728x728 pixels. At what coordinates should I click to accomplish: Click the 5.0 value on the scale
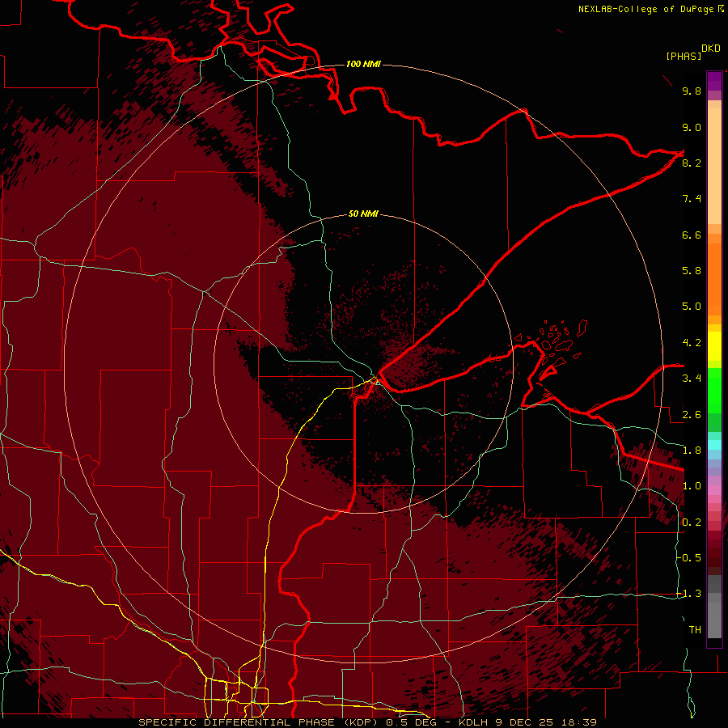(x=692, y=307)
